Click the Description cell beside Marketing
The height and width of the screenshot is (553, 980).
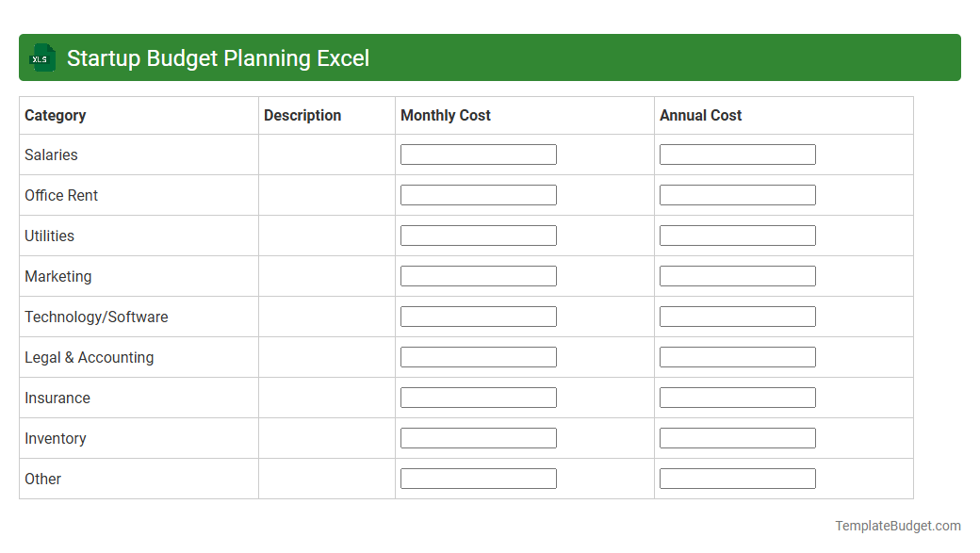tap(326, 275)
